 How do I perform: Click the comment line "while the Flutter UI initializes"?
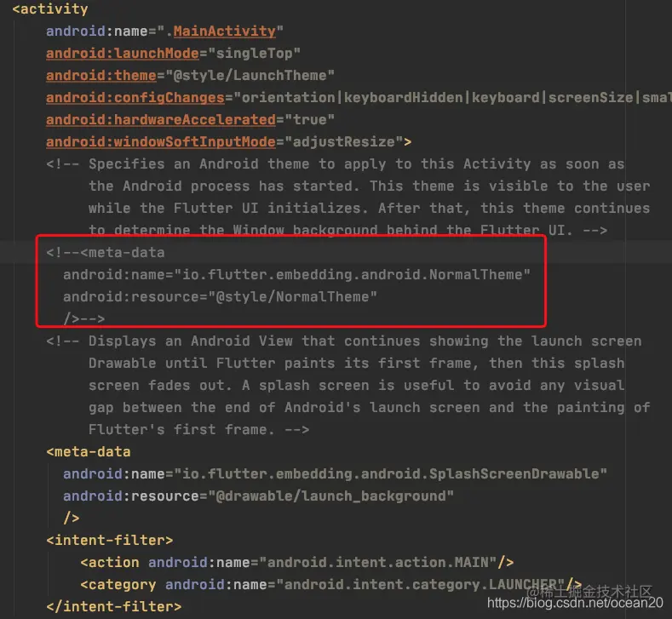pyautogui.click(x=369, y=209)
